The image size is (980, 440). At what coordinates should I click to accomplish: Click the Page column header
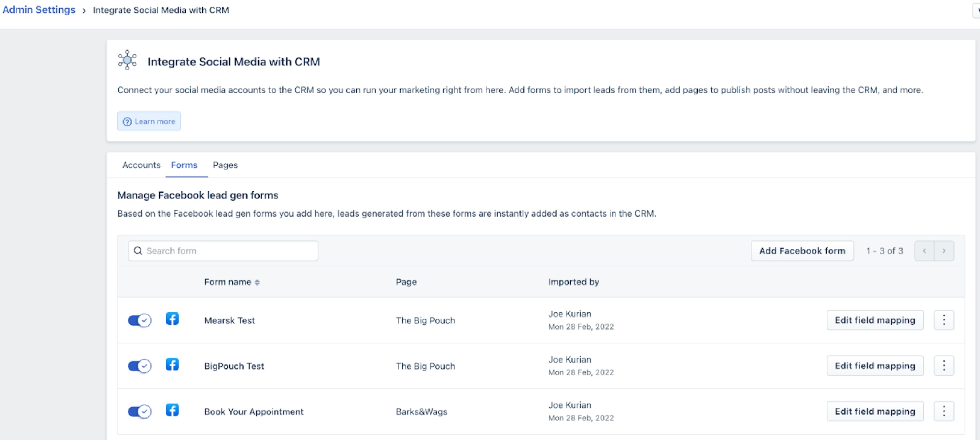tap(406, 282)
